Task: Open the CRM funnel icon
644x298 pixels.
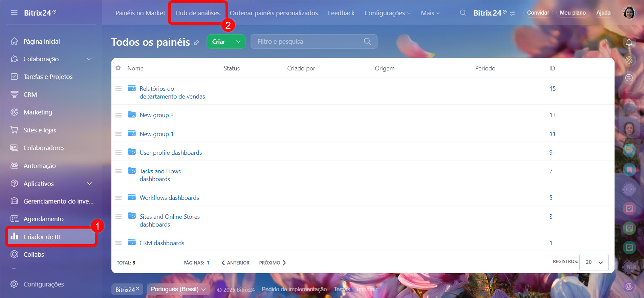Action: point(14,94)
